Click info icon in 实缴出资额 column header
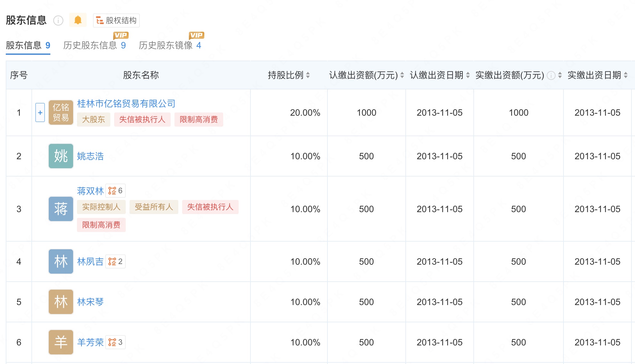Screen dimensions: 635x364 551,75
